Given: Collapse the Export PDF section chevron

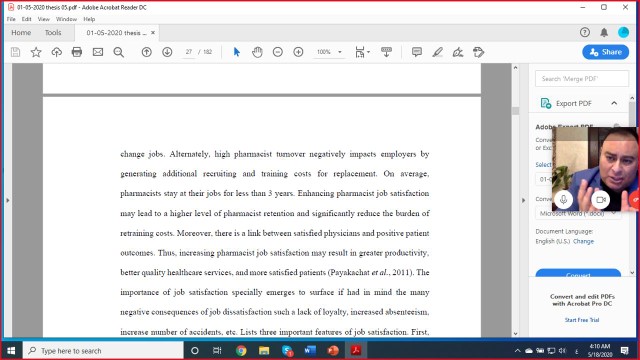Looking at the screenshot, I should coord(614,103).
